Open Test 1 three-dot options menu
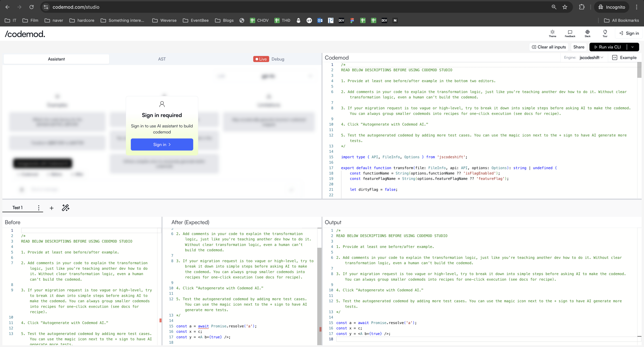This screenshot has height=347, width=644. click(x=39, y=208)
